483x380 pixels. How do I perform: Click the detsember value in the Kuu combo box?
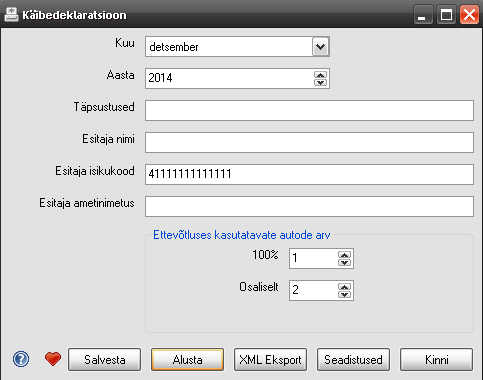[x=174, y=47]
